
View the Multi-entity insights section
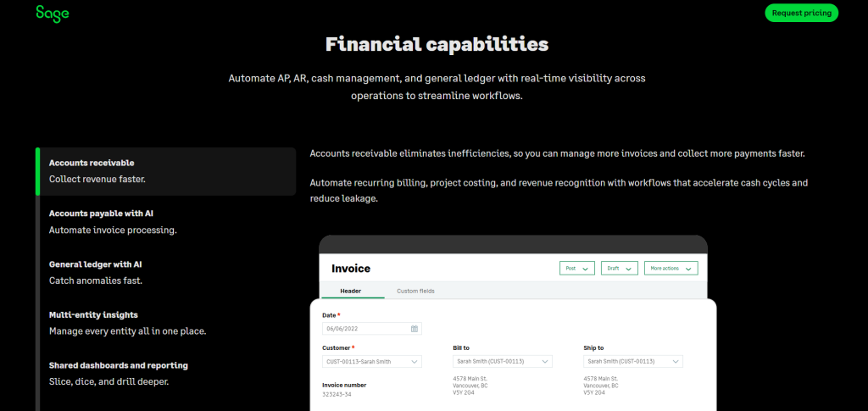click(166, 323)
